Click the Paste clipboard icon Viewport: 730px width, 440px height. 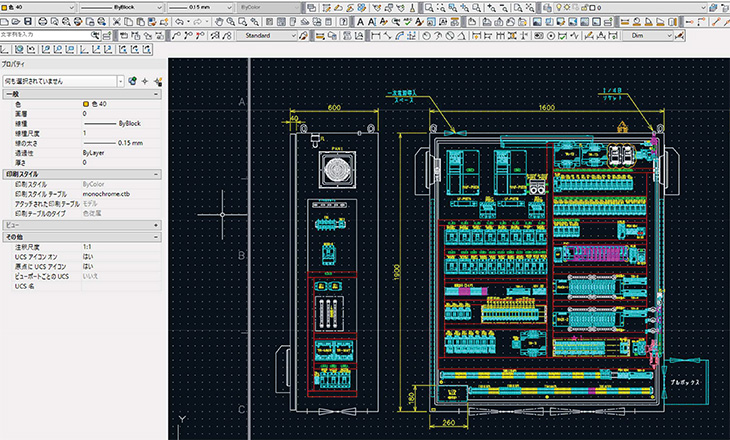[140, 21]
